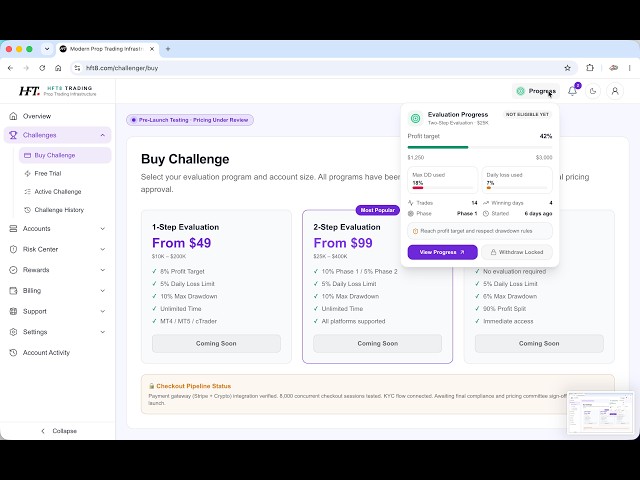This screenshot has height=480, width=640.
Task: Click the Pre-Launch Testing status pill
Action: coord(190,120)
